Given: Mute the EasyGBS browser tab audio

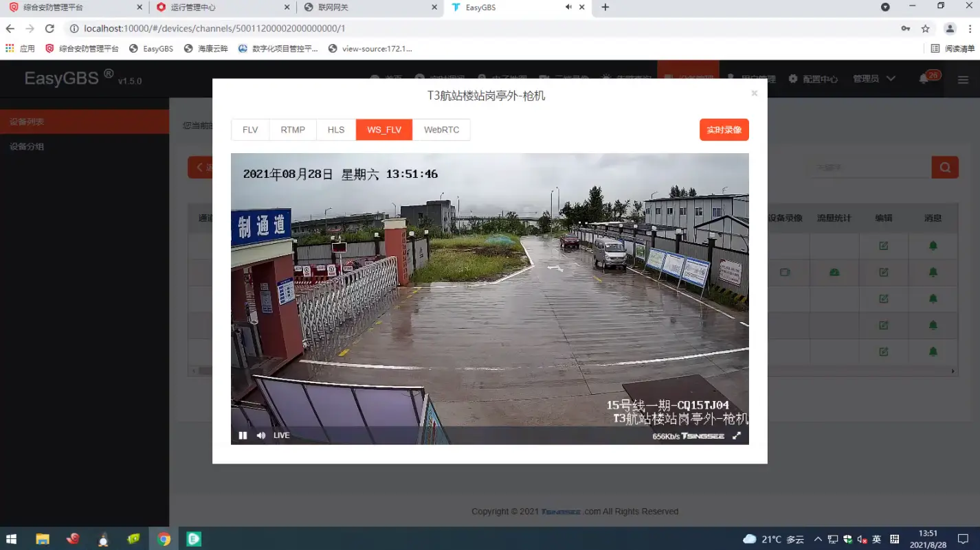Looking at the screenshot, I should [x=568, y=7].
